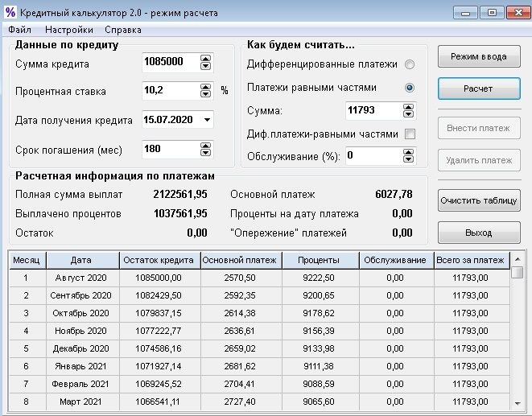
Task: Open the Файл menu
Action: 19,30
